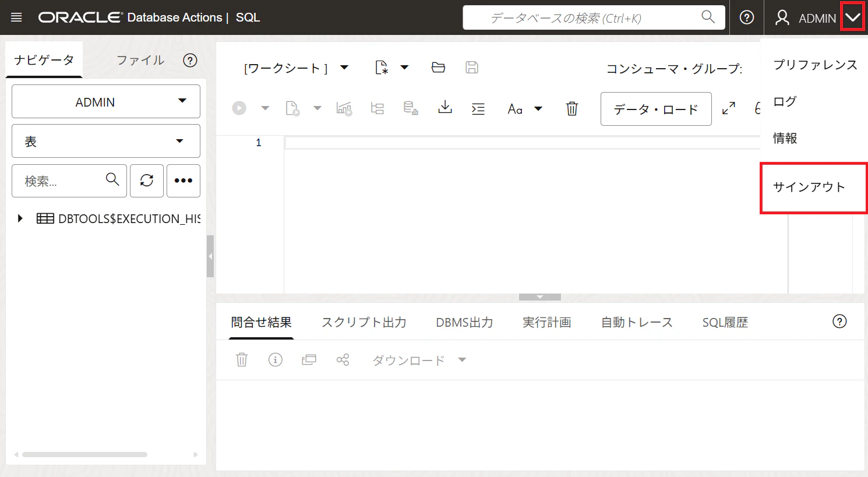This screenshot has width=868, height=477.
Task: Collapse the editor pane splitter arrow
Action: click(x=540, y=297)
